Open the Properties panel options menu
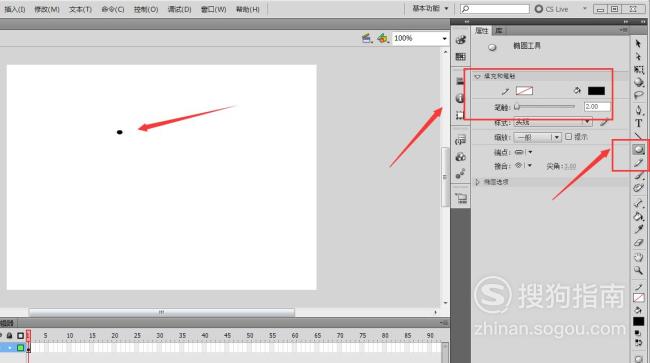 coord(623,30)
